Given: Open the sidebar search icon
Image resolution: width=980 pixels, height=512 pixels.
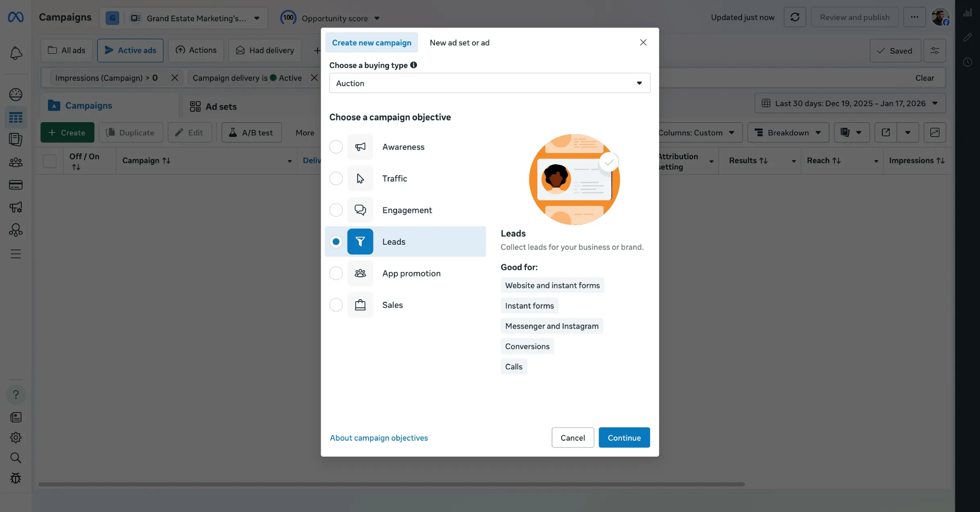Looking at the screenshot, I should 16,458.
